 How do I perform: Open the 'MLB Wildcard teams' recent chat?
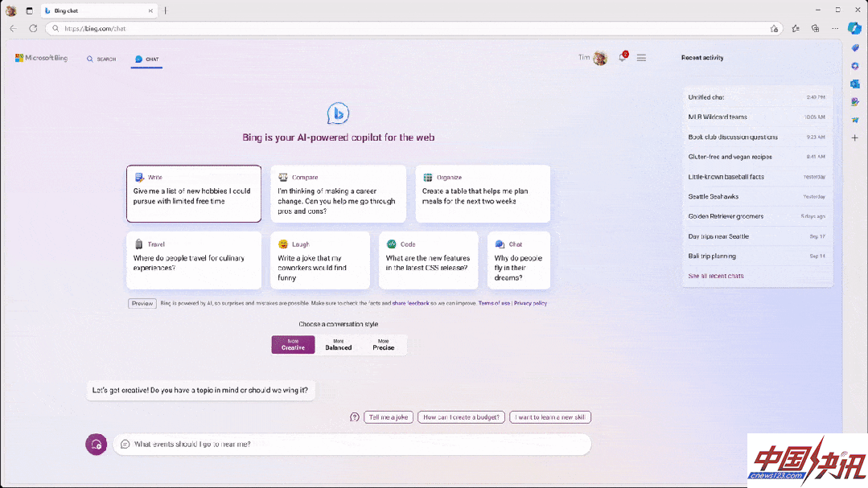coord(757,117)
